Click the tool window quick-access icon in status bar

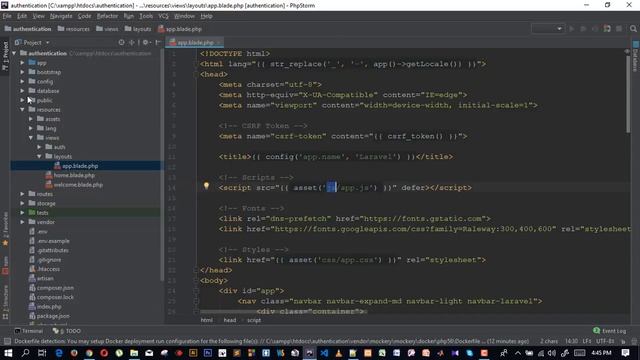point(7,341)
